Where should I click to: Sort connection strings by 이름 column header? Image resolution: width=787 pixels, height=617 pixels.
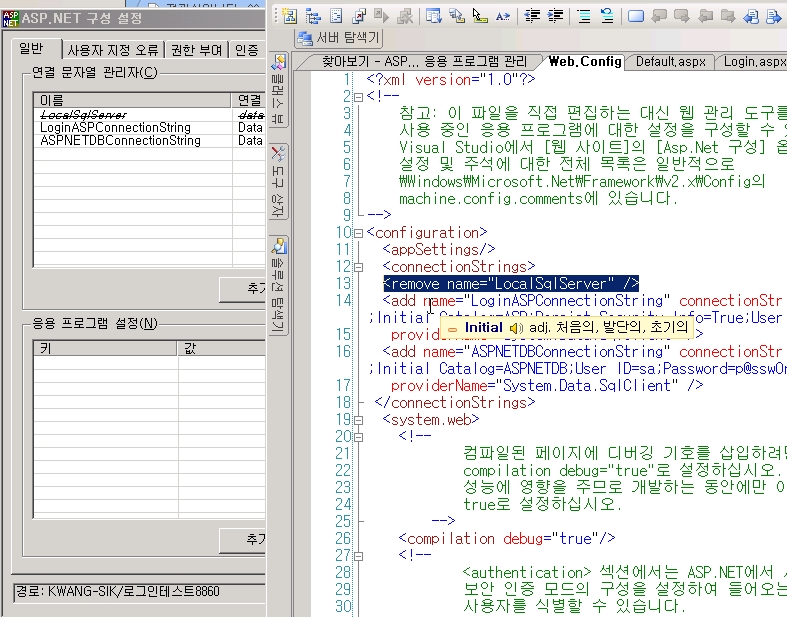pos(132,100)
